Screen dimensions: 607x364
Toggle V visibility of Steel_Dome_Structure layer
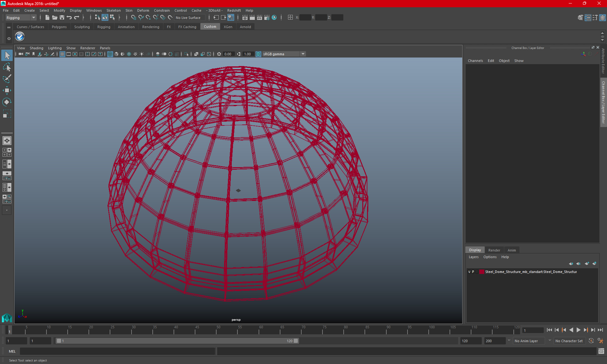[469, 272]
